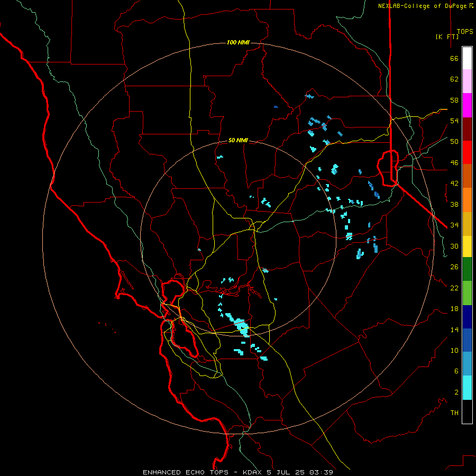Screen dimensions: 476x476
Task: Click the white 66 K FT color swatch
Action: tap(467, 58)
